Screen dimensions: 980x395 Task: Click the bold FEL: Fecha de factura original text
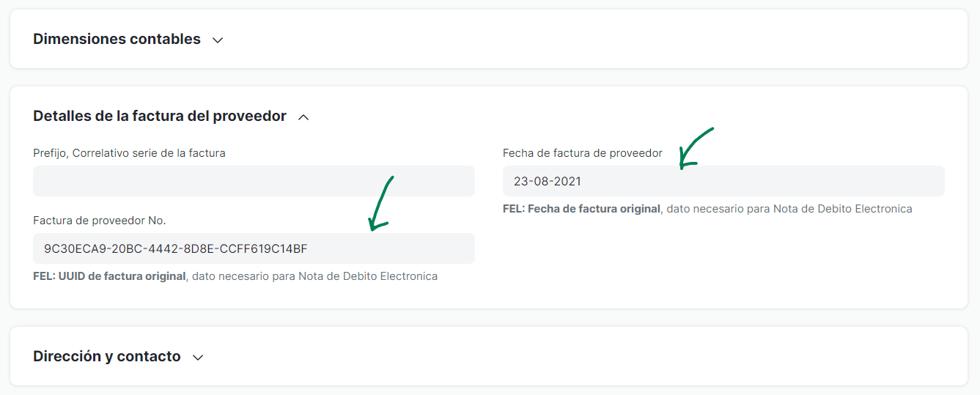pos(581,209)
